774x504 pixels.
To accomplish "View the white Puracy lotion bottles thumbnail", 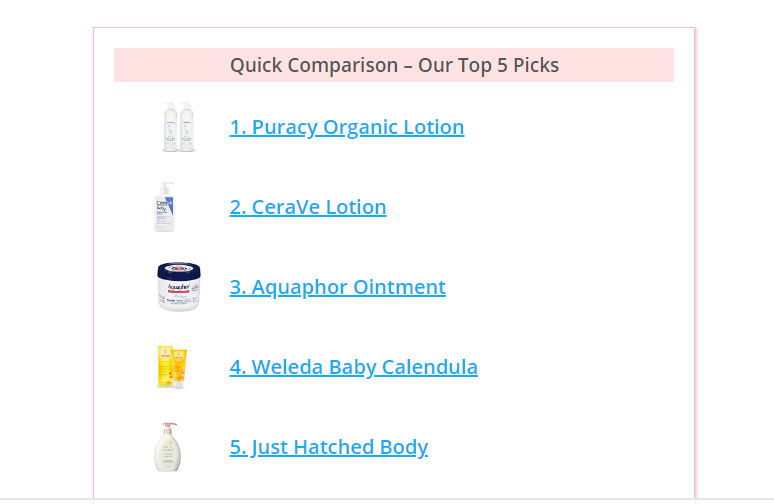I will pos(179,127).
